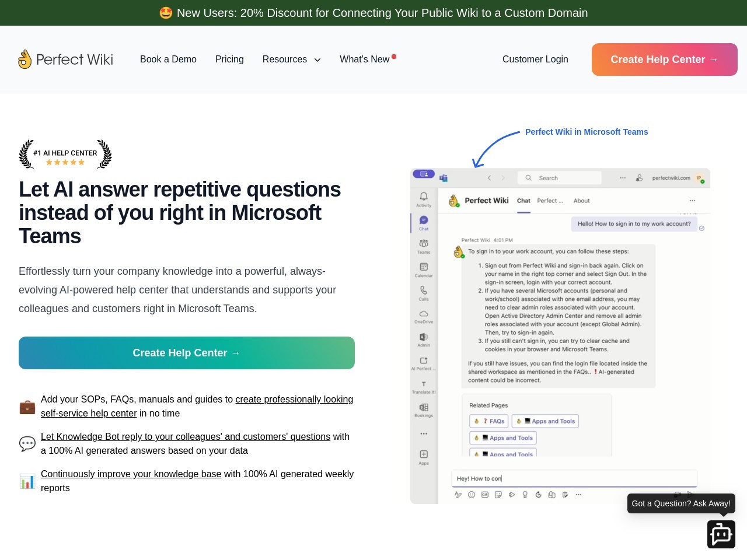Select Chat icon in Teams sidebar
The image size is (747, 560).
tap(424, 220)
